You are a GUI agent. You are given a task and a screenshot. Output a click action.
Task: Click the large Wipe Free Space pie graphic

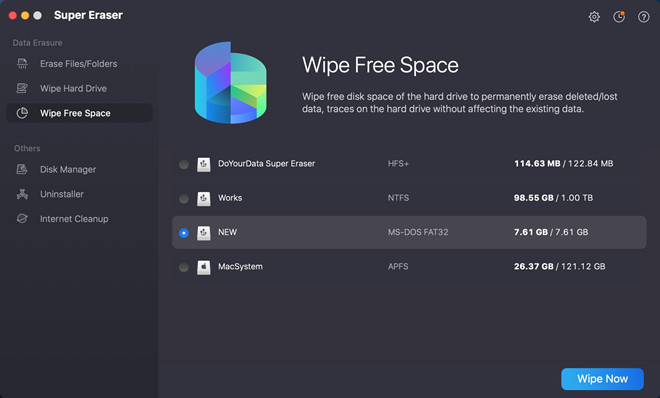[230, 82]
